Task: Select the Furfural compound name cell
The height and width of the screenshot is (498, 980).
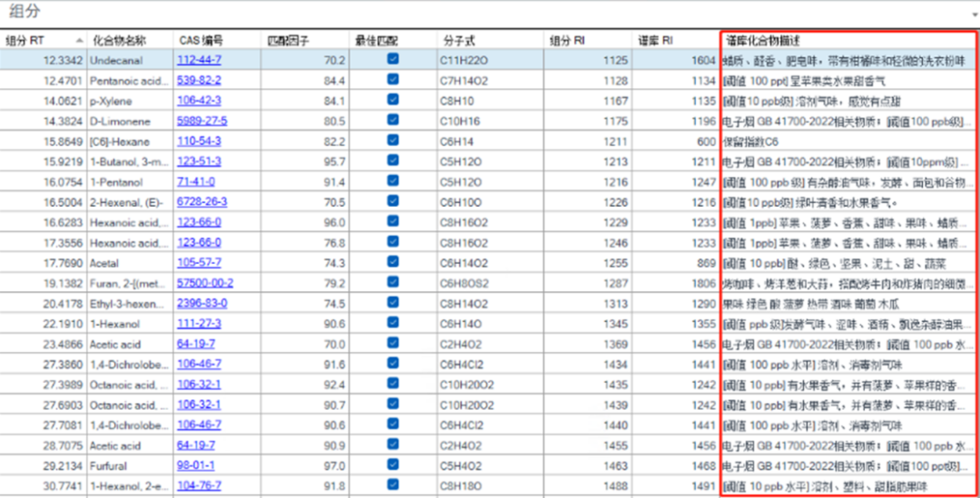Action: (x=130, y=466)
